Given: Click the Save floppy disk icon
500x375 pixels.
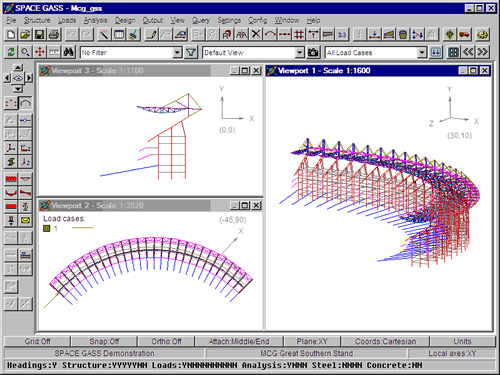Looking at the screenshot, I should (x=40, y=34).
